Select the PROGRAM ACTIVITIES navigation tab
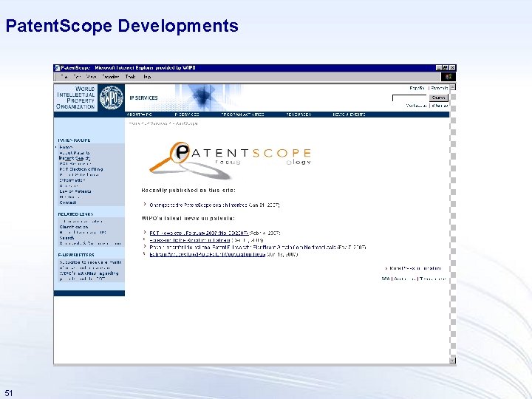The image size is (532, 399). (x=242, y=115)
